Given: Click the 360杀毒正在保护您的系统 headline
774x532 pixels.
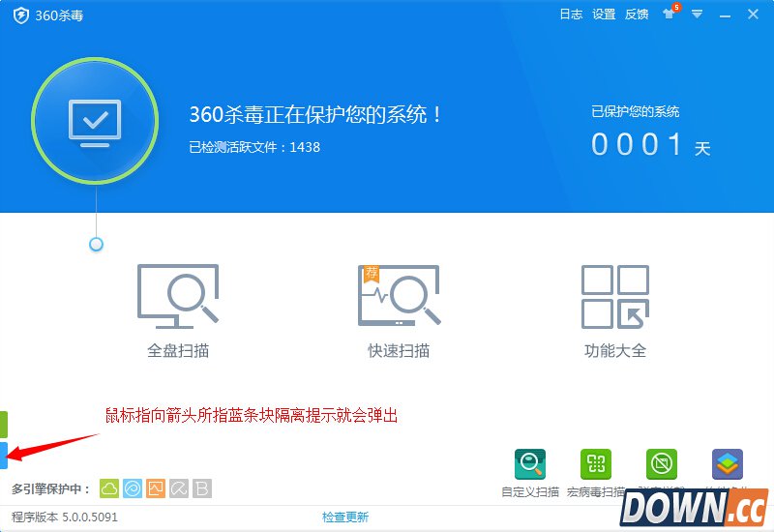Looking at the screenshot, I should pyautogui.click(x=315, y=114).
